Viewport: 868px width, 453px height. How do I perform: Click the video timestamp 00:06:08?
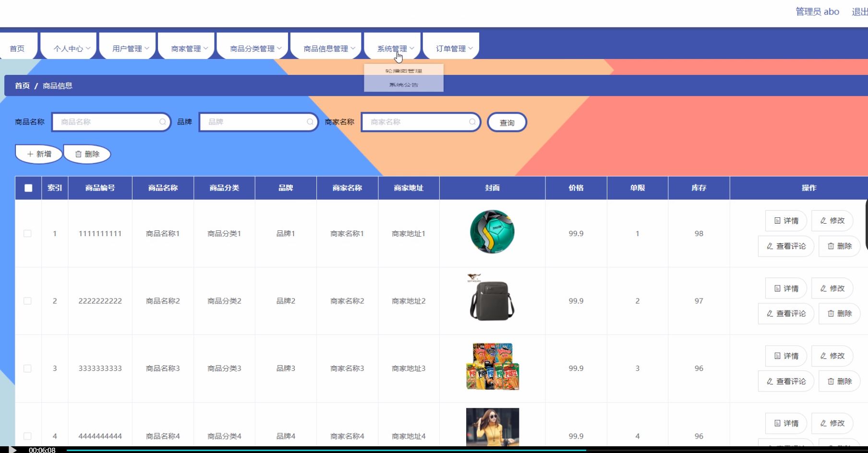click(42, 450)
